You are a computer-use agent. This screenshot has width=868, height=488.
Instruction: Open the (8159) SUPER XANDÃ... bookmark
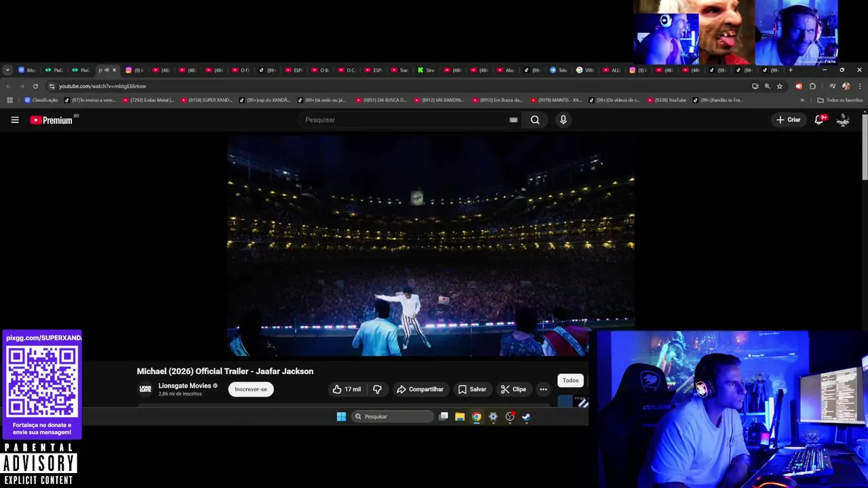pyautogui.click(x=207, y=100)
